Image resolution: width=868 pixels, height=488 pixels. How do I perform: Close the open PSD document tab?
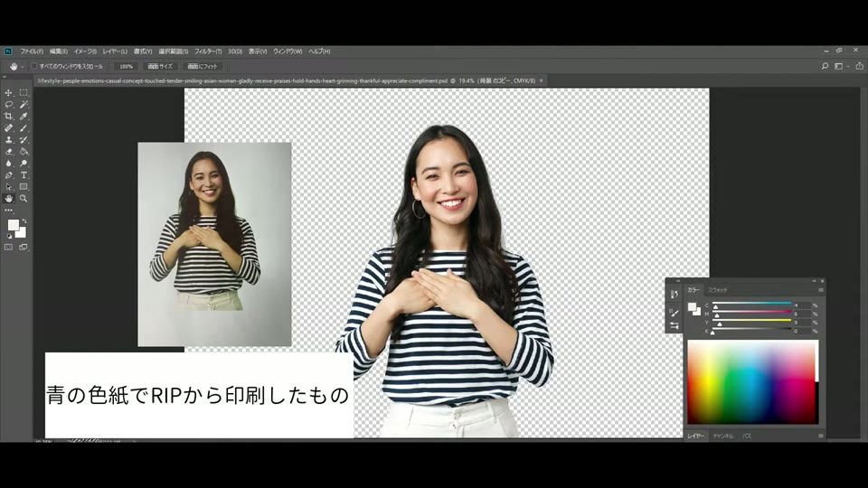pos(541,80)
